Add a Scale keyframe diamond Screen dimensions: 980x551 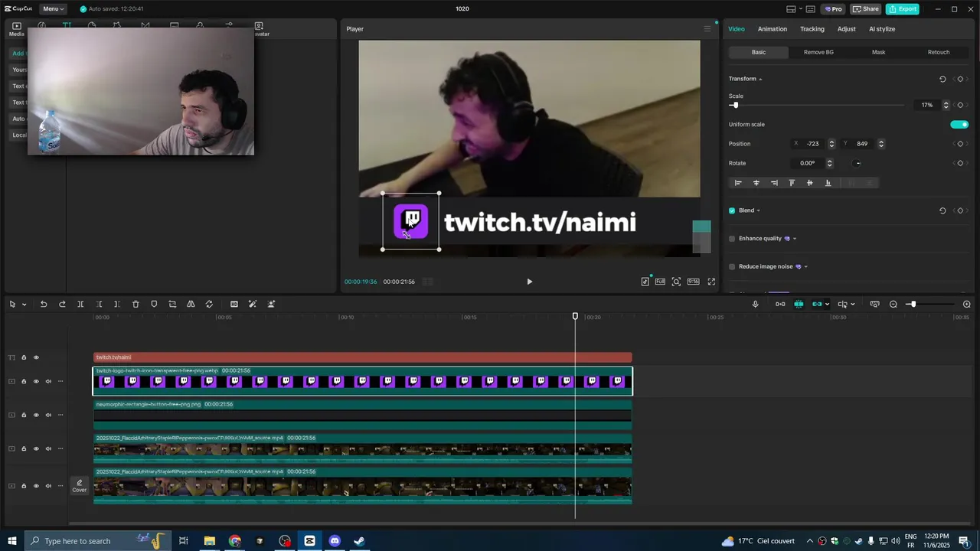point(960,105)
